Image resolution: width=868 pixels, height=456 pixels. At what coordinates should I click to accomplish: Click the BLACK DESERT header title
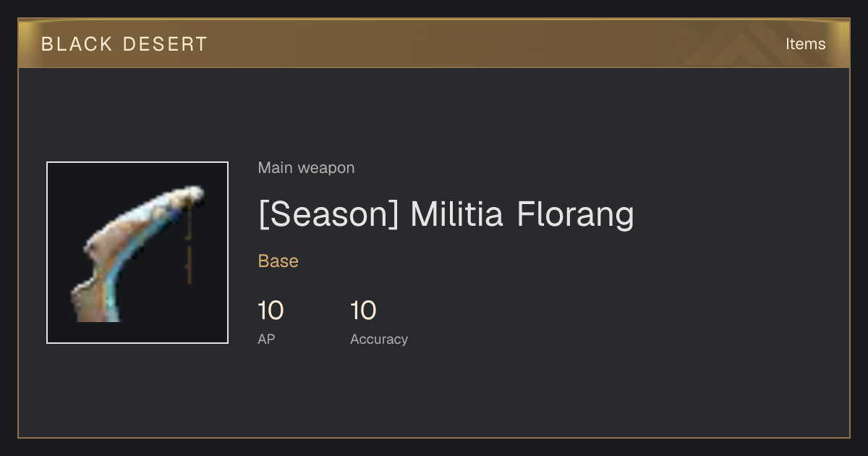point(124,44)
